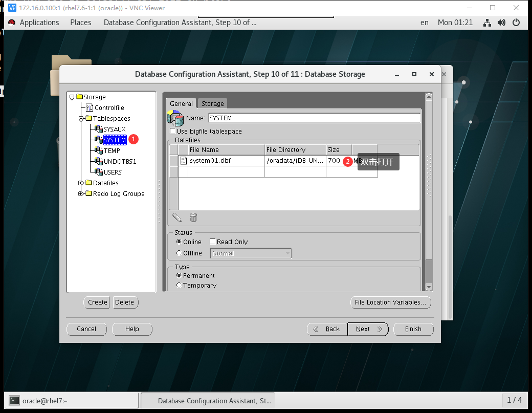Go Back to previous step

[327, 329]
